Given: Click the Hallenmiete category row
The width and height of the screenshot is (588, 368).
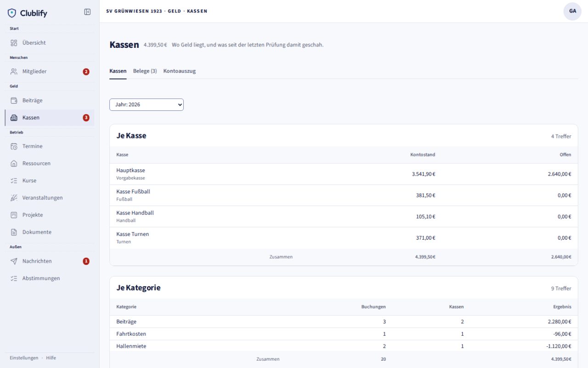Looking at the screenshot, I should 344,346.
